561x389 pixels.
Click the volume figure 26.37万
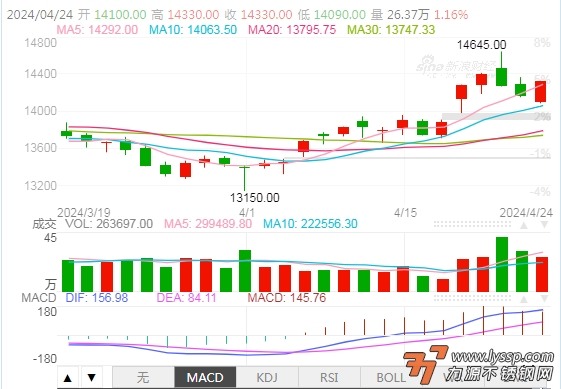[408, 15]
